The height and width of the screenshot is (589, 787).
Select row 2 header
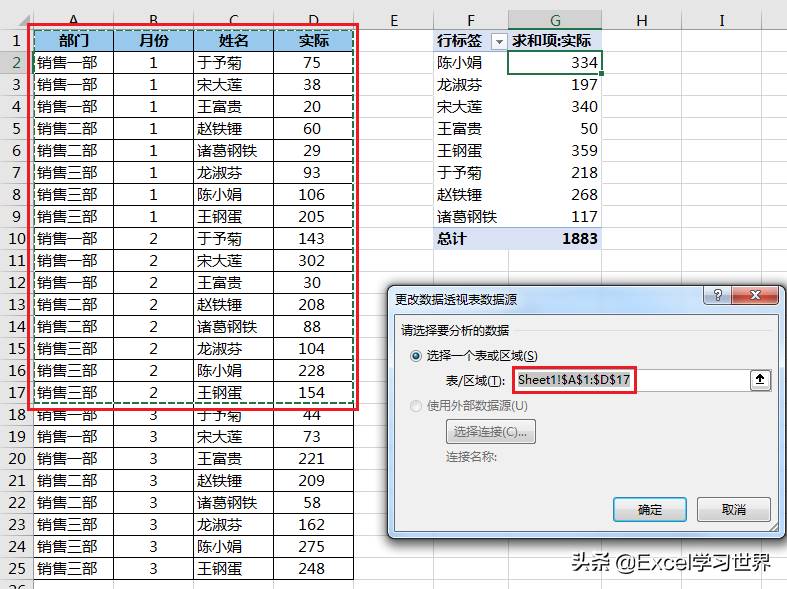[17, 63]
